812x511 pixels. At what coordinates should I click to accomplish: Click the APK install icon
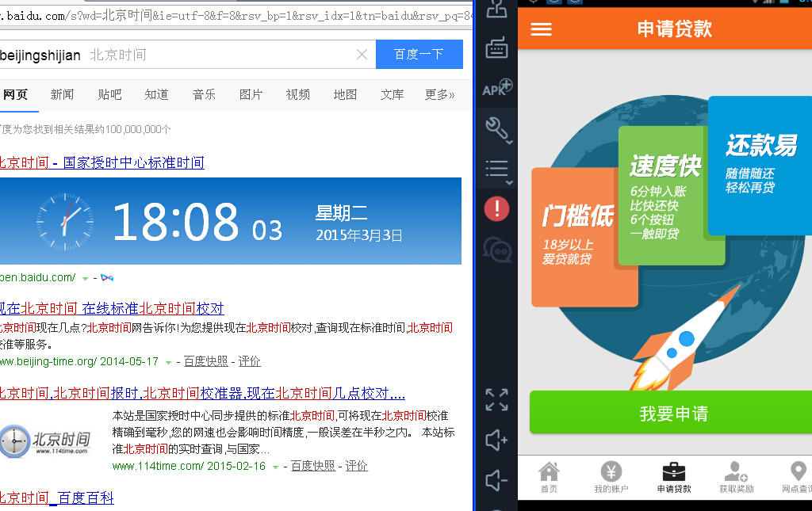[497, 88]
